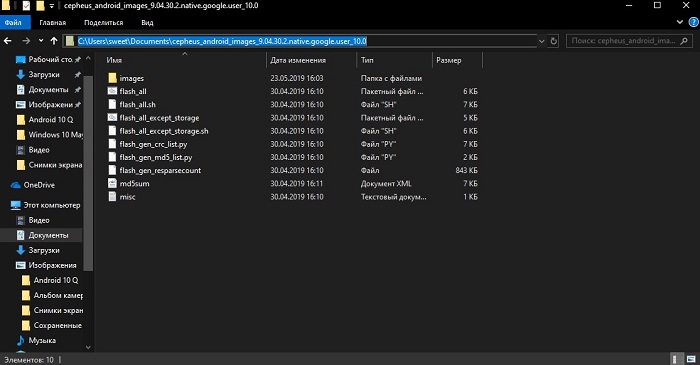Click the search magnifier icon
This screenshot has height=365, width=700.
(x=683, y=41)
